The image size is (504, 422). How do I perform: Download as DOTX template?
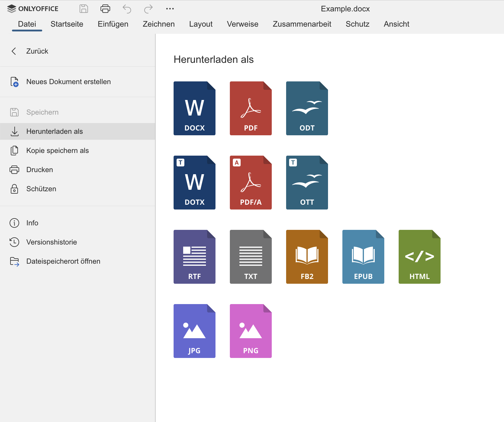coord(194,183)
